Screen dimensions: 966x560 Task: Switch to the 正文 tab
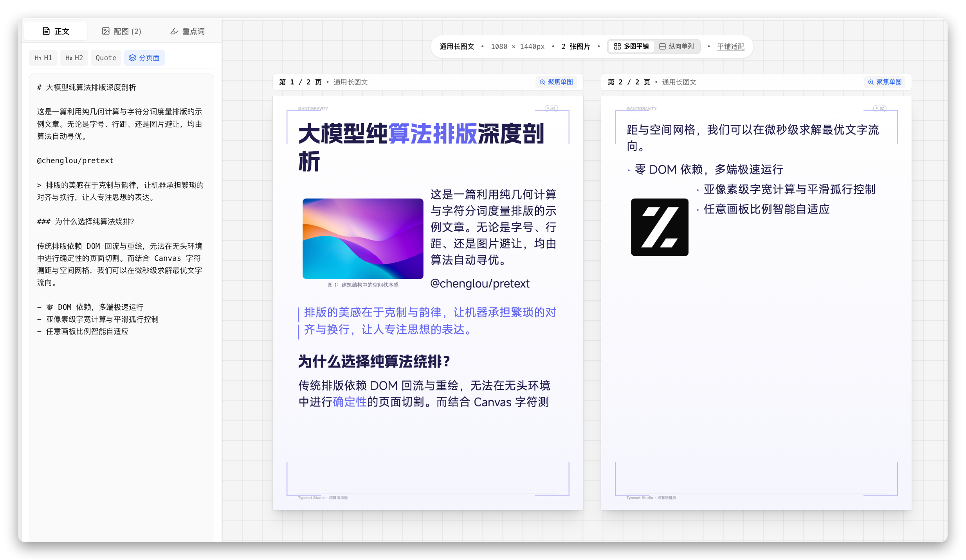click(x=56, y=31)
